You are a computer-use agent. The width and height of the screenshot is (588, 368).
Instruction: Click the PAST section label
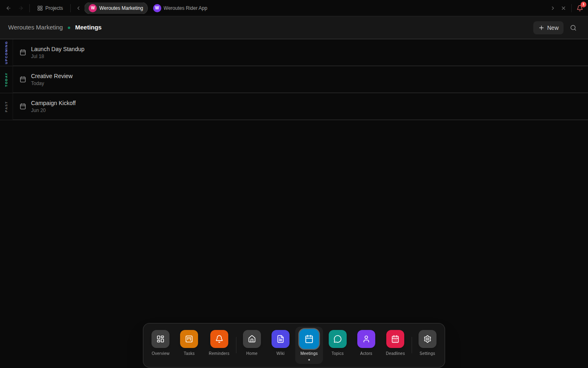pyautogui.click(x=6, y=106)
